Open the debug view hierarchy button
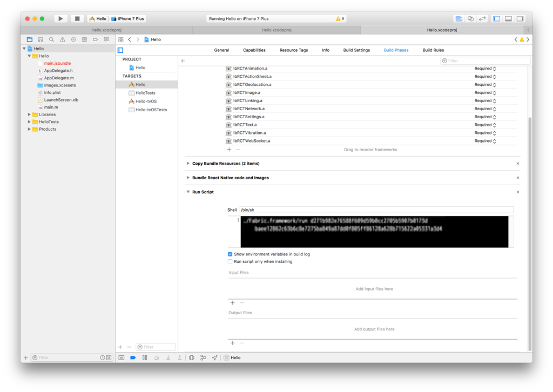The width and height of the screenshot is (553, 392). click(192, 357)
